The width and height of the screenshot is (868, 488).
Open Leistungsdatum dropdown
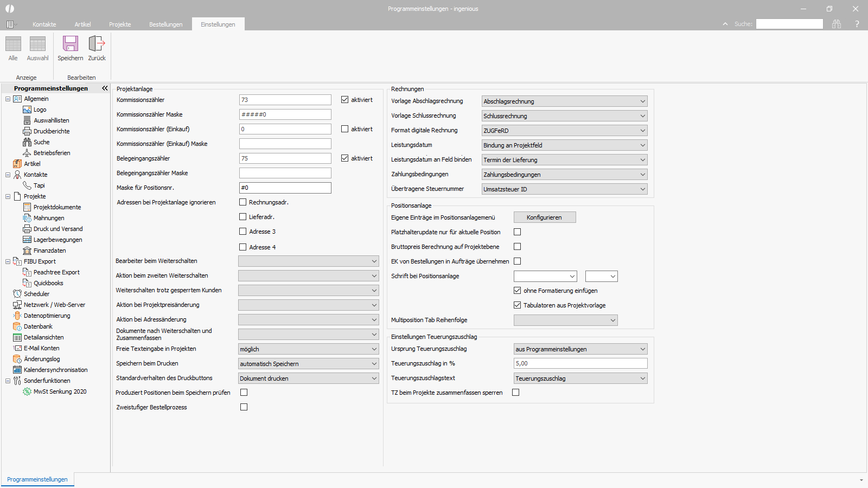[564, 145]
